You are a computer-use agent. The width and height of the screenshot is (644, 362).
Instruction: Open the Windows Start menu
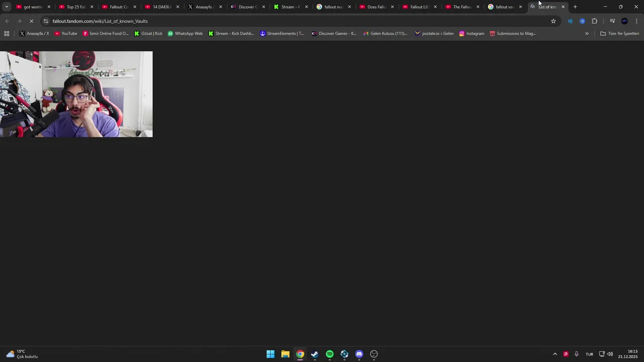point(270,354)
